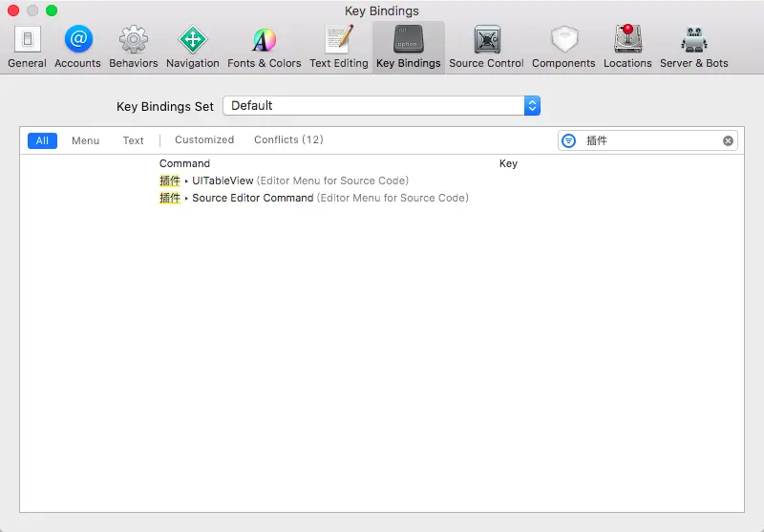
Task: Open the Key Bindings Set dropdown
Action: pyautogui.click(x=381, y=106)
